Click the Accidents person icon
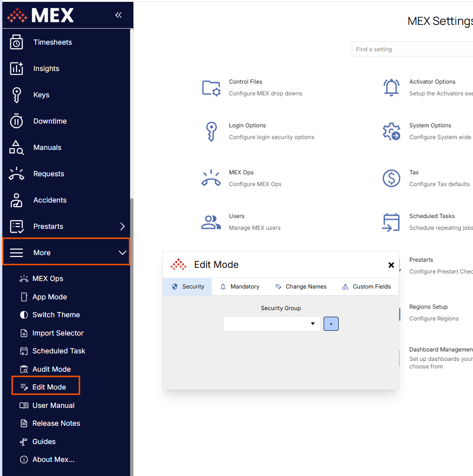473x476 pixels. 16,200
